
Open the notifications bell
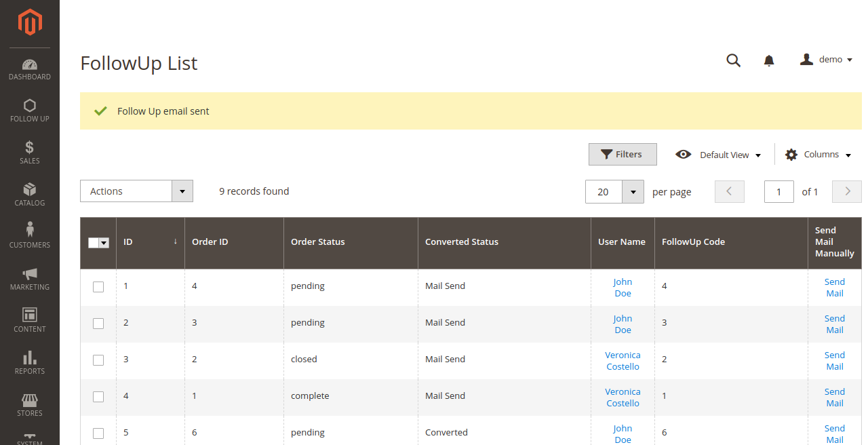click(768, 60)
